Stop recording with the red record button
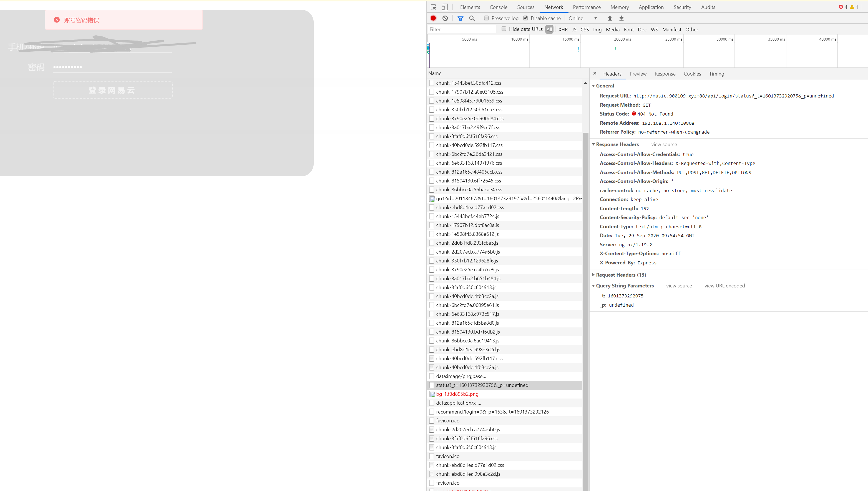Screen dimensions: 868x491 (x=433, y=18)
